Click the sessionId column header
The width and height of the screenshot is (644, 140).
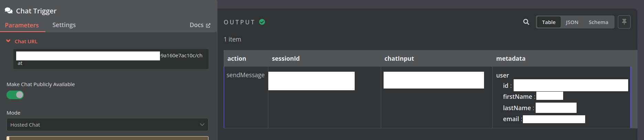click(x=286, y=59)
